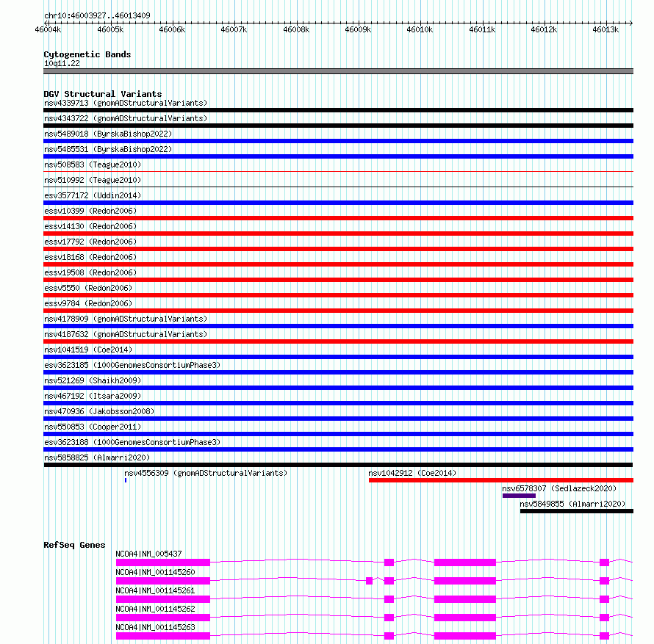Click nsv6578307 (Sedlazeck2020) label
This screenshot has width=654, height=644.
559,488
